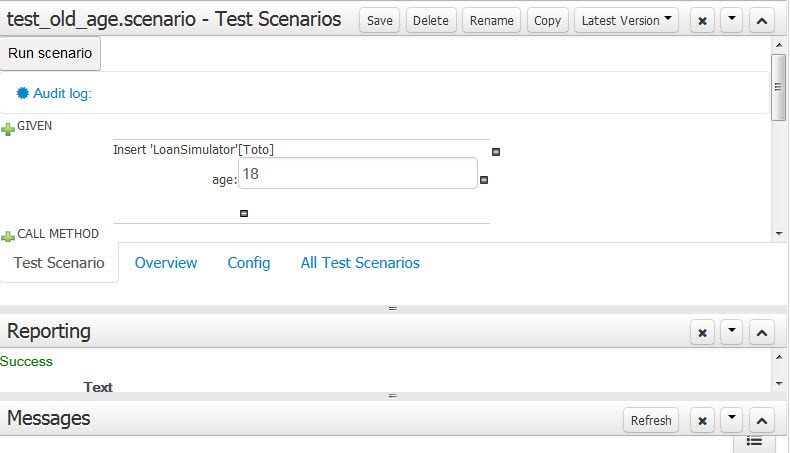This screenshot has height=453, width=790.
Task: Remove the LoanSimulator fact with its minus icon
Action: (x=496, y=152)
